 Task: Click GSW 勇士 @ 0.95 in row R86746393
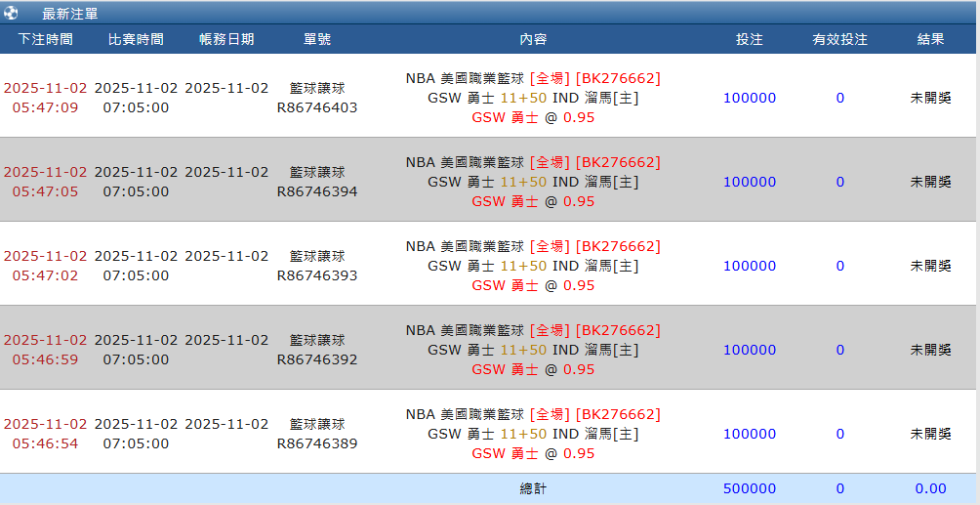click(x=533, y=285)
